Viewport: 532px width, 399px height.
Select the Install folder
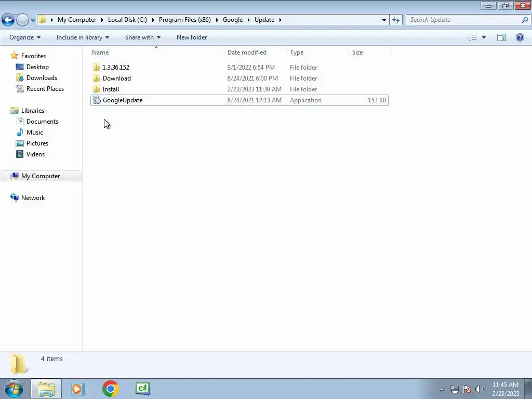(239, 89)
